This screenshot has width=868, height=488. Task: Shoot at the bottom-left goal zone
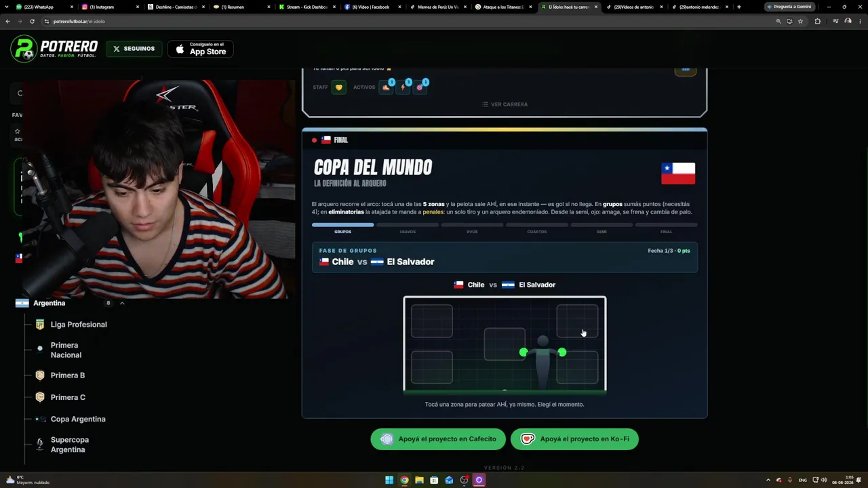click(x=432, y=367)
